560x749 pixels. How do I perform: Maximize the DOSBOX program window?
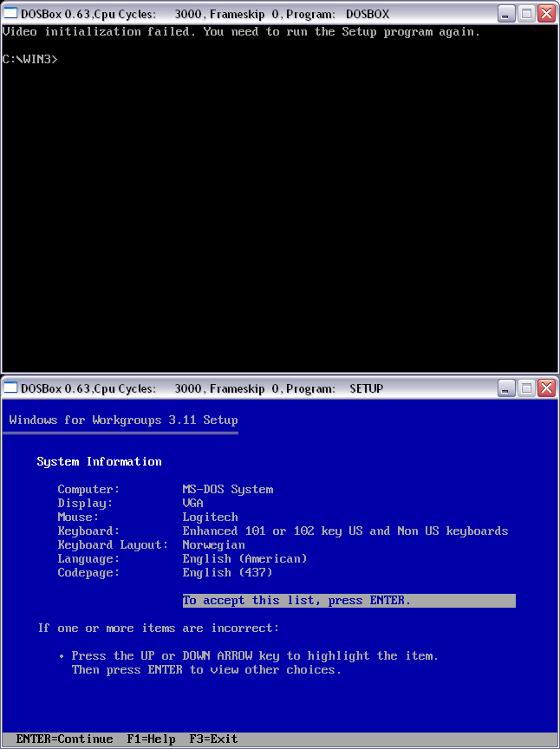[x=526, y=15]
